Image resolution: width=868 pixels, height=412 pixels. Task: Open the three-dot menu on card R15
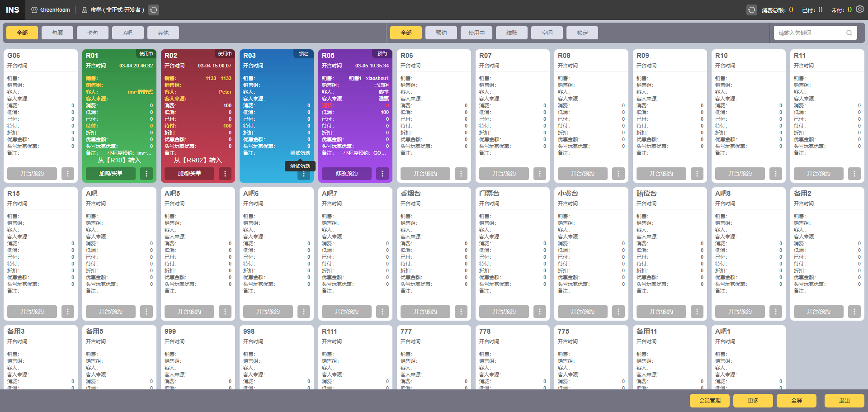[x=68, y=312]
